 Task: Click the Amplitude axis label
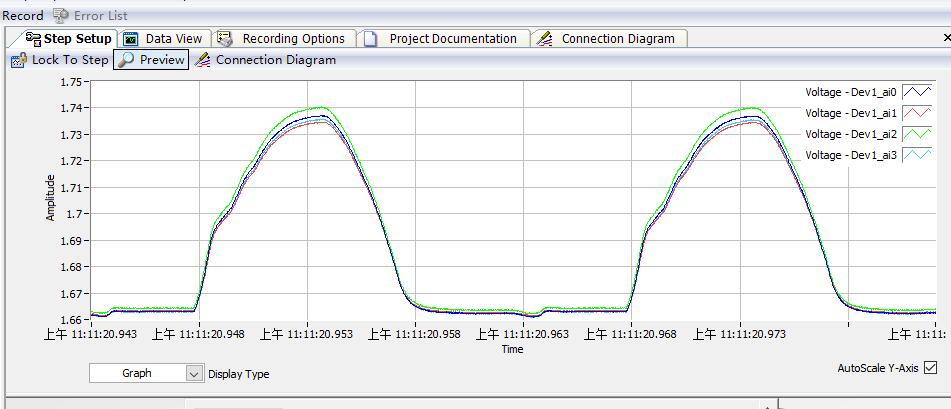(50, 198)
